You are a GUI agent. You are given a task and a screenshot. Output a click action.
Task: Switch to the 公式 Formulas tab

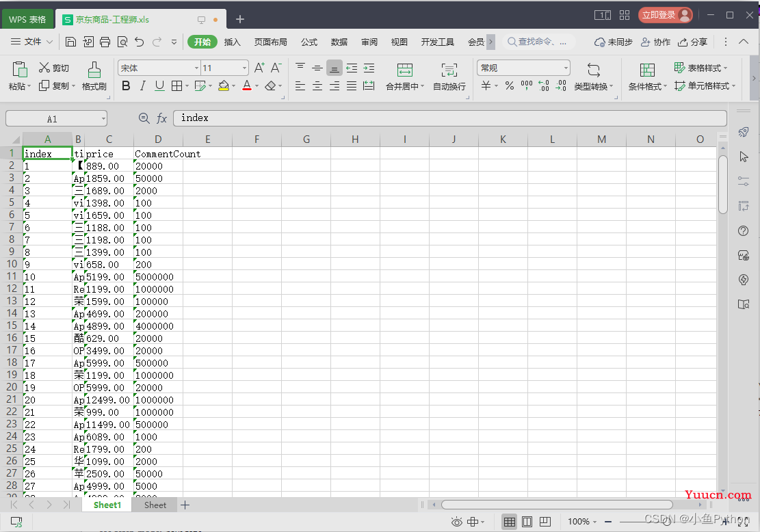(x=309, y=42)
